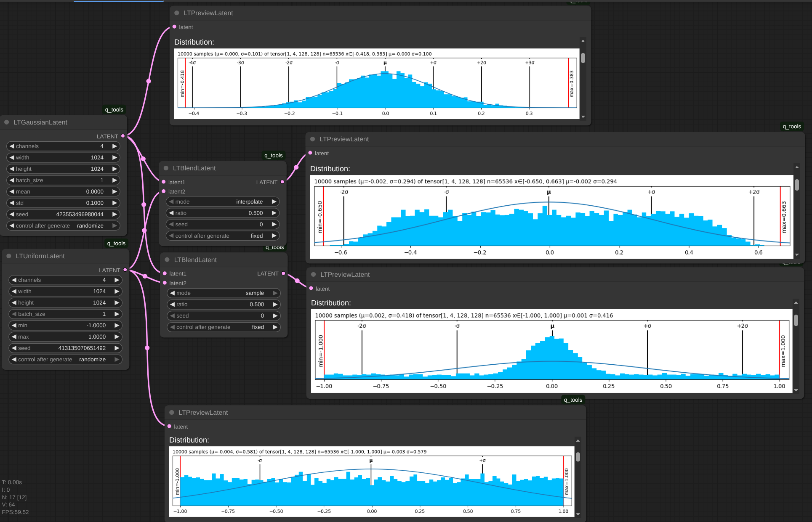The height and width of the screenshot is (522, 812).
Task: Click the FPS:59.52 status text
Action: (16, 512)
